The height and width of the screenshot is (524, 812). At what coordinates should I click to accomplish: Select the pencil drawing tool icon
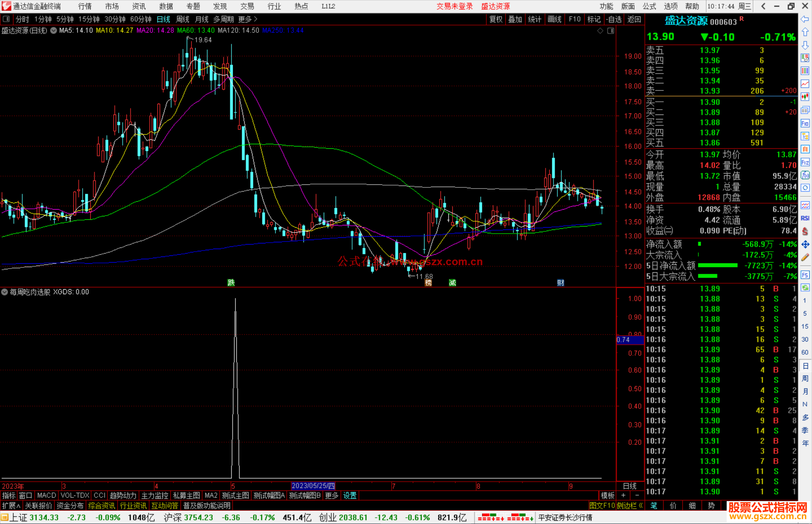pos(804,257)
